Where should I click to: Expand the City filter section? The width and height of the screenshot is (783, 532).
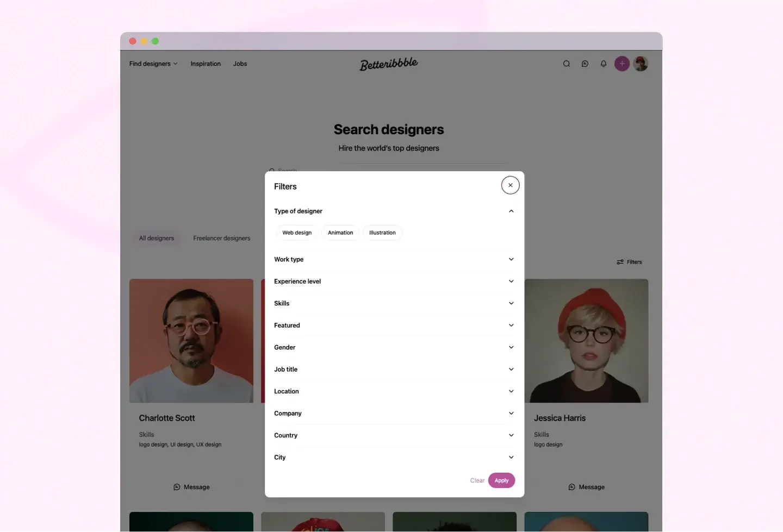[x=394, y=458]
